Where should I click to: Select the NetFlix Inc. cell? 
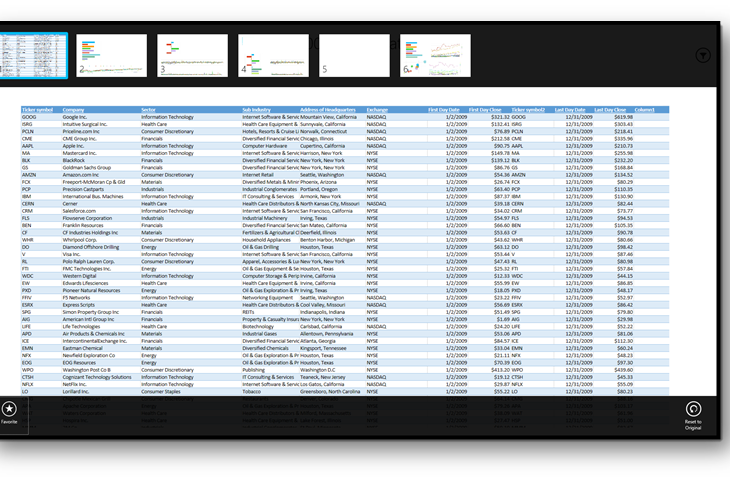point(74,384)
